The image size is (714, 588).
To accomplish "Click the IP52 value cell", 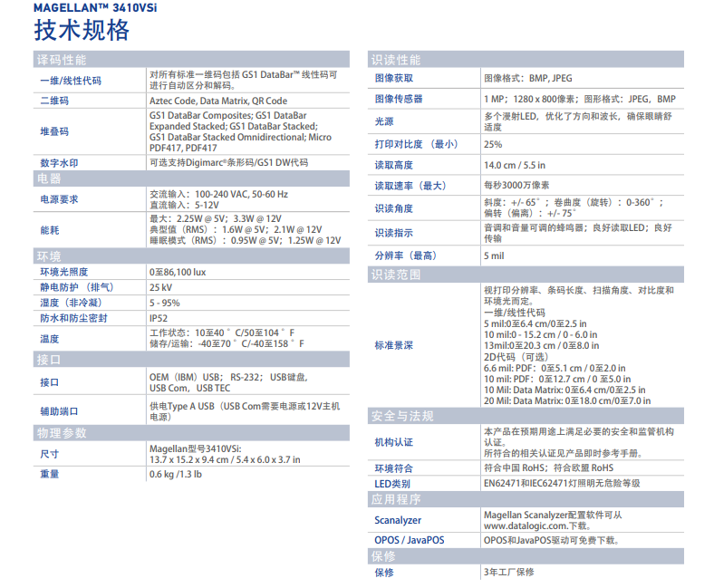I will 159,318.
